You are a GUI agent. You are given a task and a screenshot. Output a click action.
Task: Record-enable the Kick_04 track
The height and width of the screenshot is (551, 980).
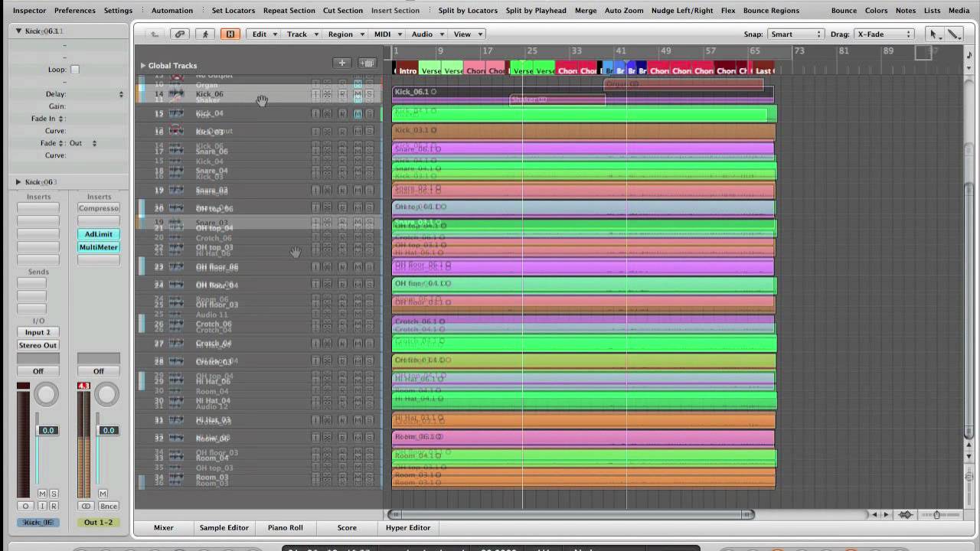click(x=341, y=113)
